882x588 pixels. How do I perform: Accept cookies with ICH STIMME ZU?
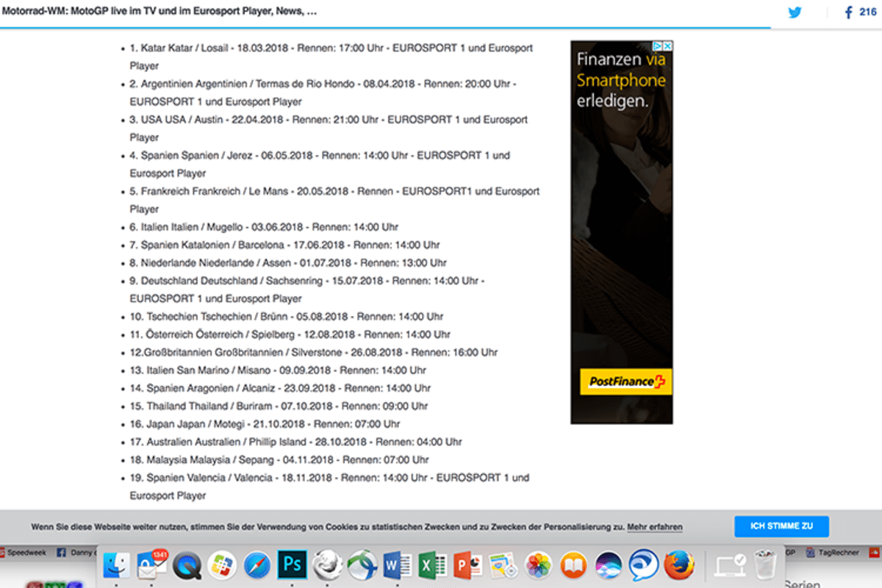781,526
